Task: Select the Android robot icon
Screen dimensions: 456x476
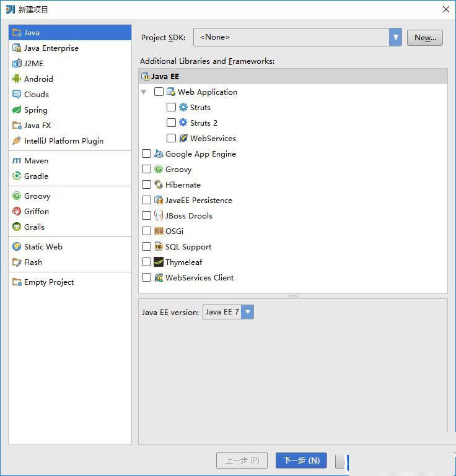Action: point(17,79)
